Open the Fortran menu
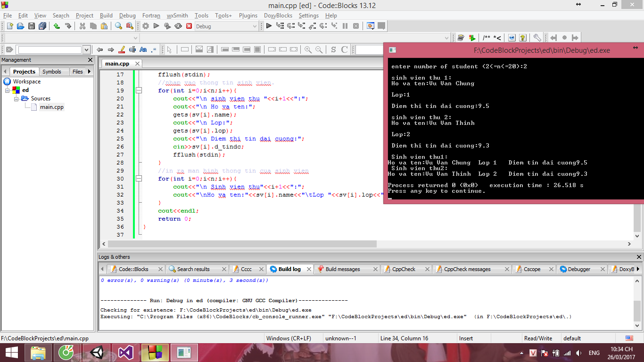Viewport: 644px width, 362px height. [151, 16]
